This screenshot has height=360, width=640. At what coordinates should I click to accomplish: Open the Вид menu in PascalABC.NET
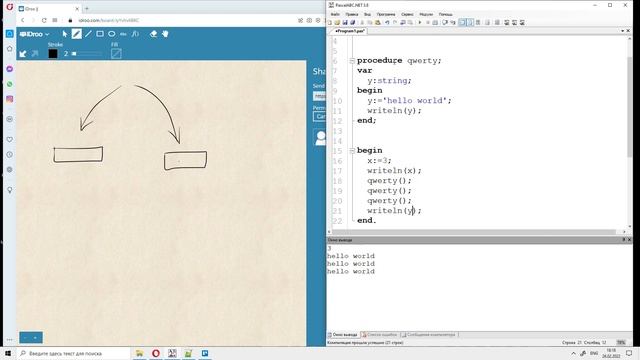click(367, 14)
